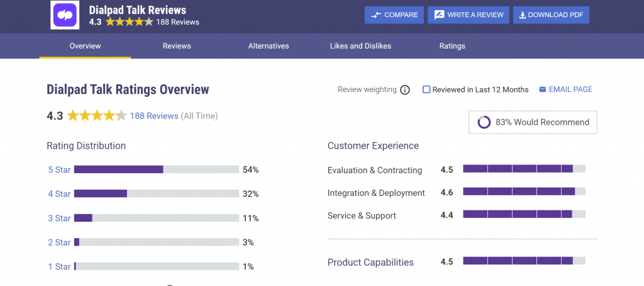Click the 11% value for 3 Star
644x286 pixels.
point(250,218)
